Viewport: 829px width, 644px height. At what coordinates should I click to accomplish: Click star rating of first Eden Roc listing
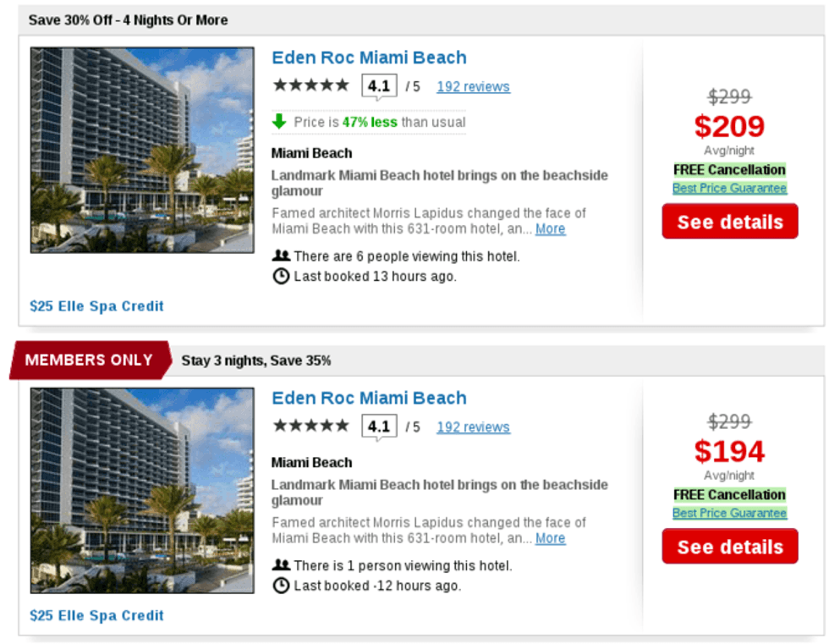tap(310, 85)
